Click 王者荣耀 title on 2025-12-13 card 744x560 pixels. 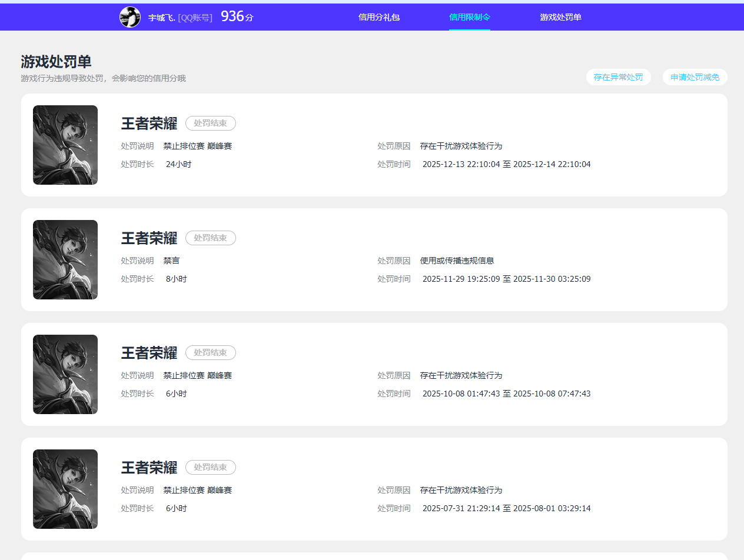[149, 124]
